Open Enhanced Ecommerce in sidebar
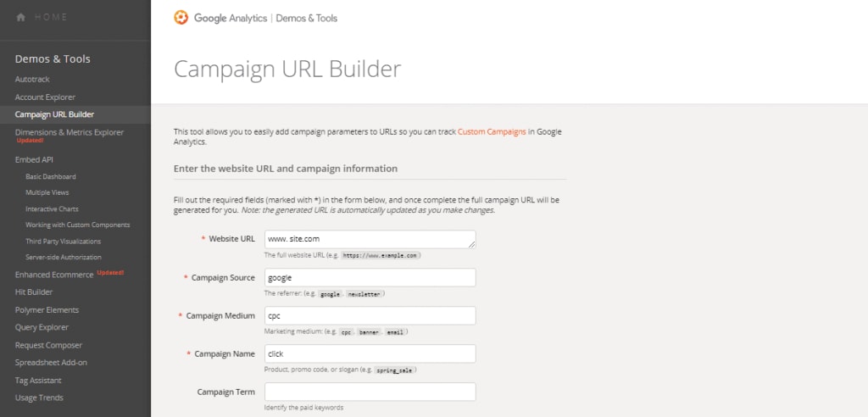The width and height of the screenshot is (868, 417). 54,275
